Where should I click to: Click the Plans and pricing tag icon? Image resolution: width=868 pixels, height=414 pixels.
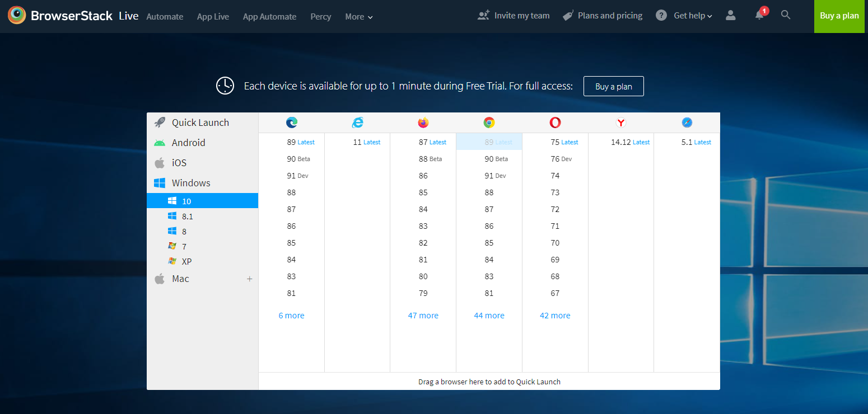coord(568,16)
